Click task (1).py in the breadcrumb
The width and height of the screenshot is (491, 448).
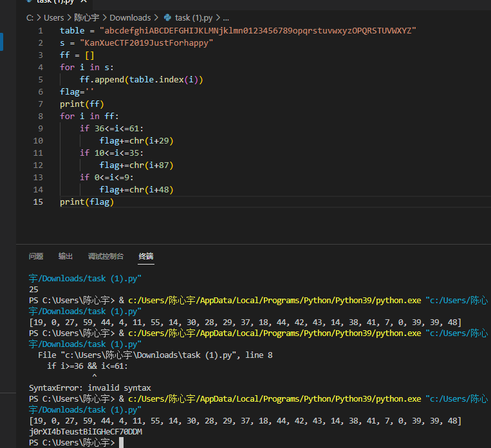pyautogui.click(x=198, y=18)
